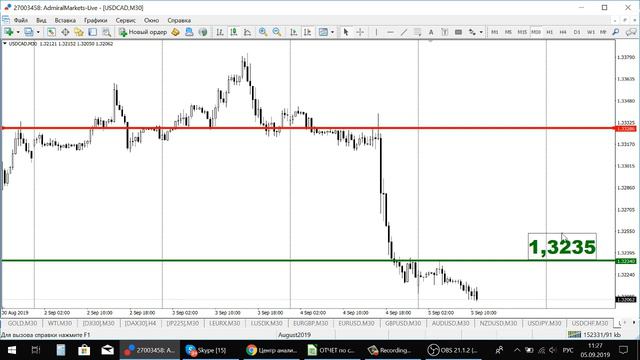Expand the profiles dropdown arrow
The width and height of the screenshot is (640, 360).
38,32
